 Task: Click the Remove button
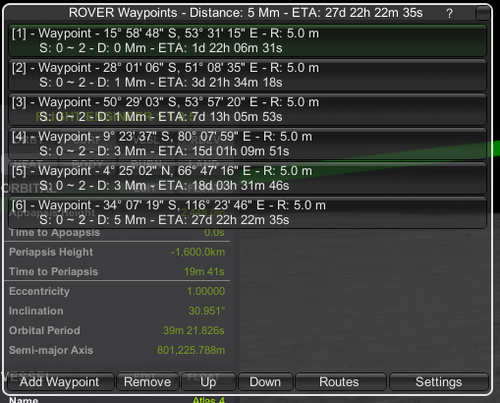tap(147, 382)
